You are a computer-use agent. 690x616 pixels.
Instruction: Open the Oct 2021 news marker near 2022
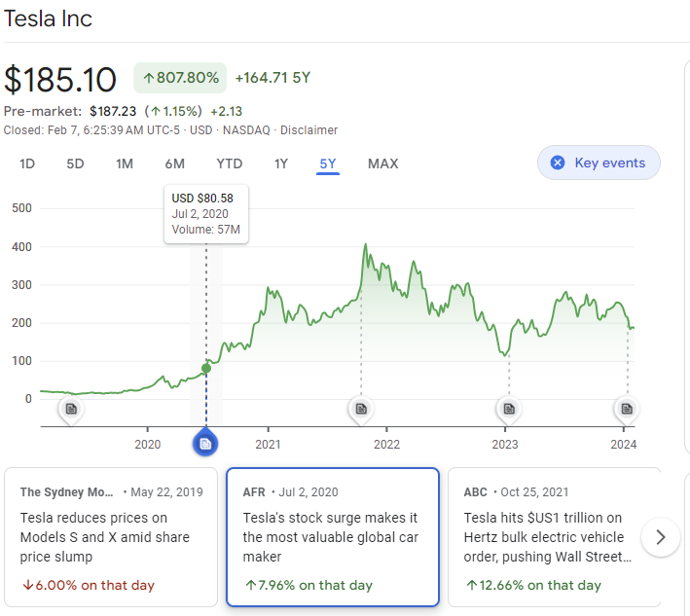coord(361,409)
